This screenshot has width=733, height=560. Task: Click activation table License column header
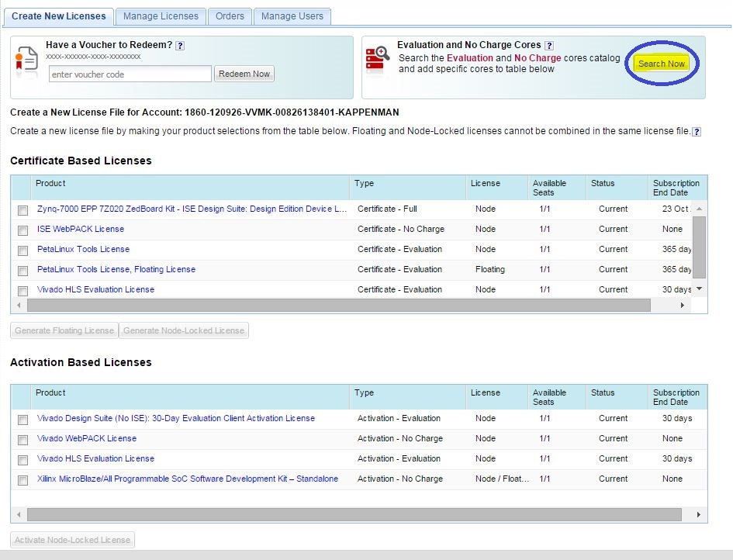497,397
